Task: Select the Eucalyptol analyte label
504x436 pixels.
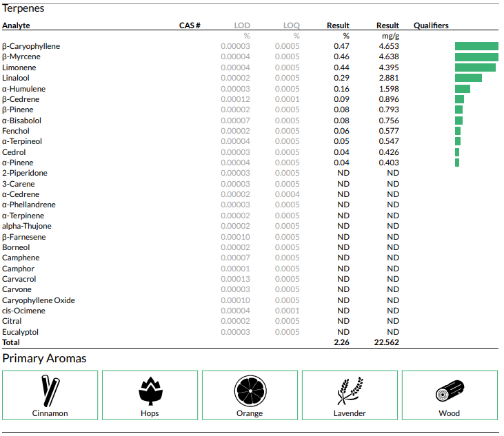Action: pyautogui.click(x=20, y=332)
